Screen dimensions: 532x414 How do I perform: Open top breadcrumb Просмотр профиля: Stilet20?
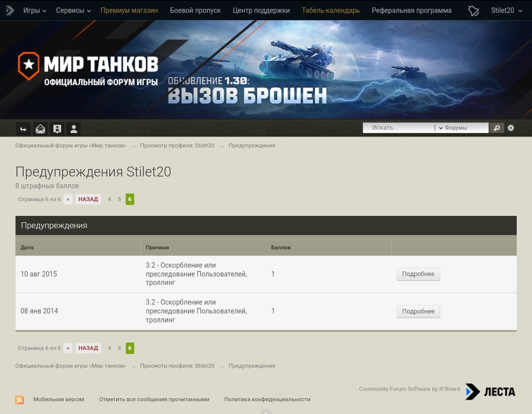(177, 145)
